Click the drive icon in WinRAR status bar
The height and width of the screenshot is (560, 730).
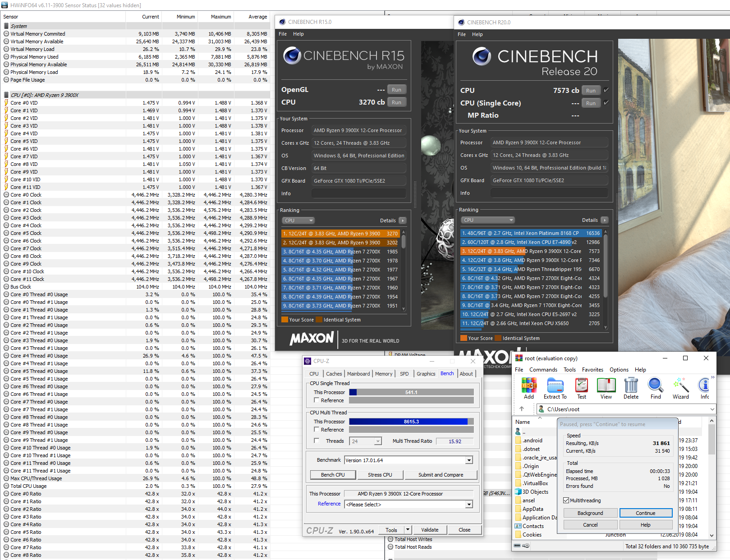click(518, 546)
